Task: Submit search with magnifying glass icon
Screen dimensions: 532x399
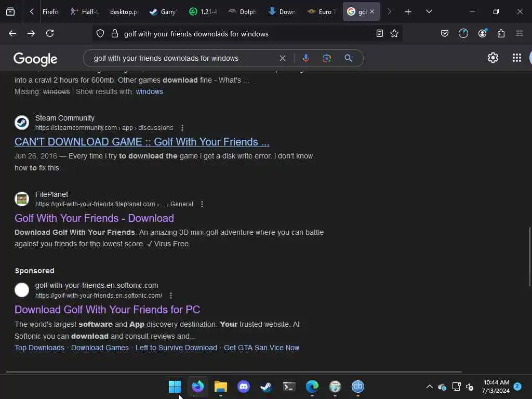Action: (348, 58)
